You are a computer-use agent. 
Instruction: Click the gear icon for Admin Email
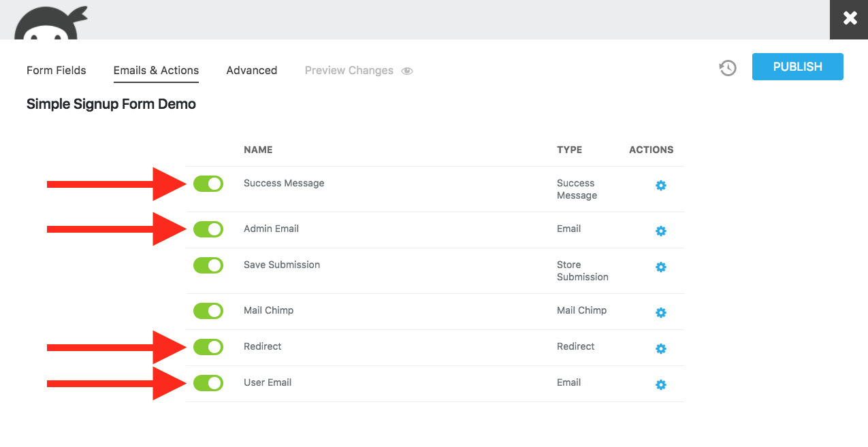tap(660, 231)
